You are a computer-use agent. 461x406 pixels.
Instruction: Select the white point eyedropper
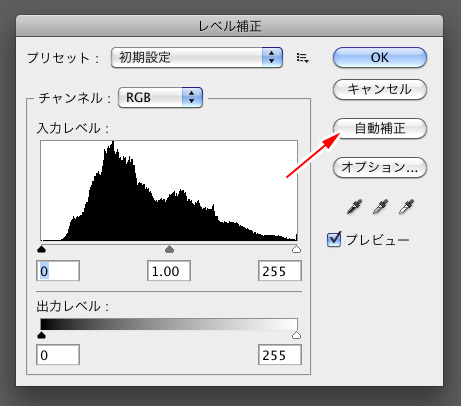406,207
